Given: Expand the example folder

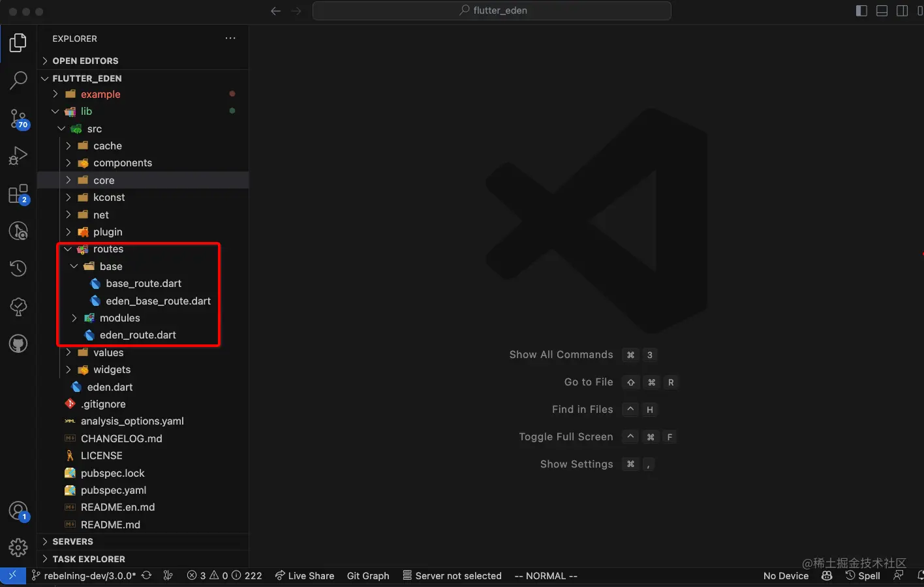Looking at the screenshot, I should 143,95.
